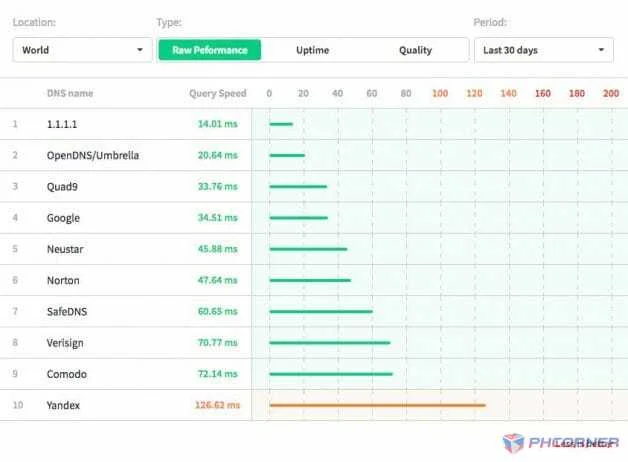The image size is (628, 462).
Task: Click the 200 axis label
Action: pos(611,93)
